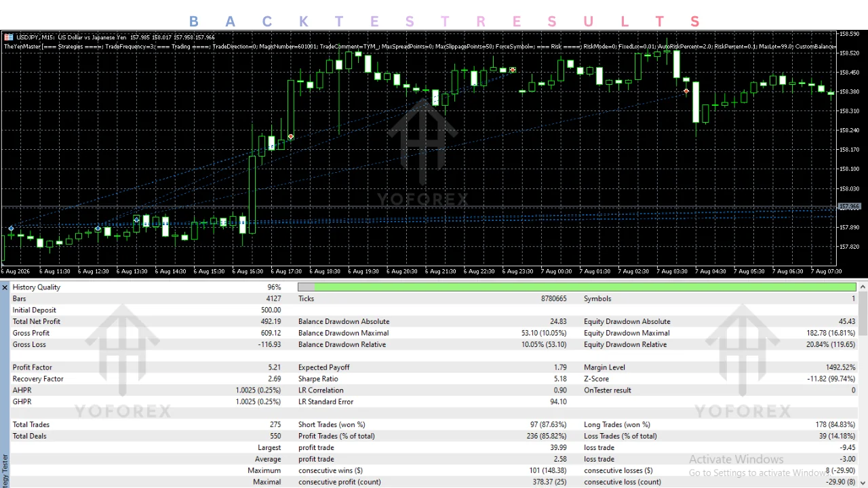
Task: Click the USDJPY, M15 chart title
Action: 35,37
